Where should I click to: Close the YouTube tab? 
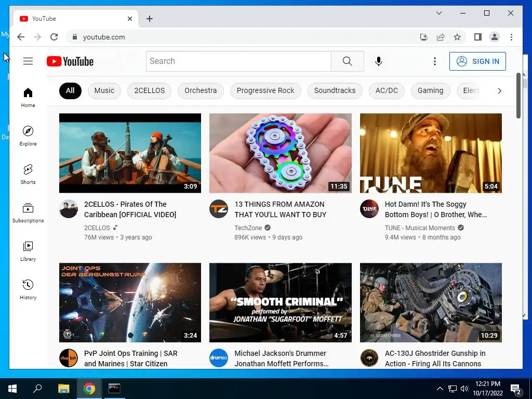pos(129,19)
